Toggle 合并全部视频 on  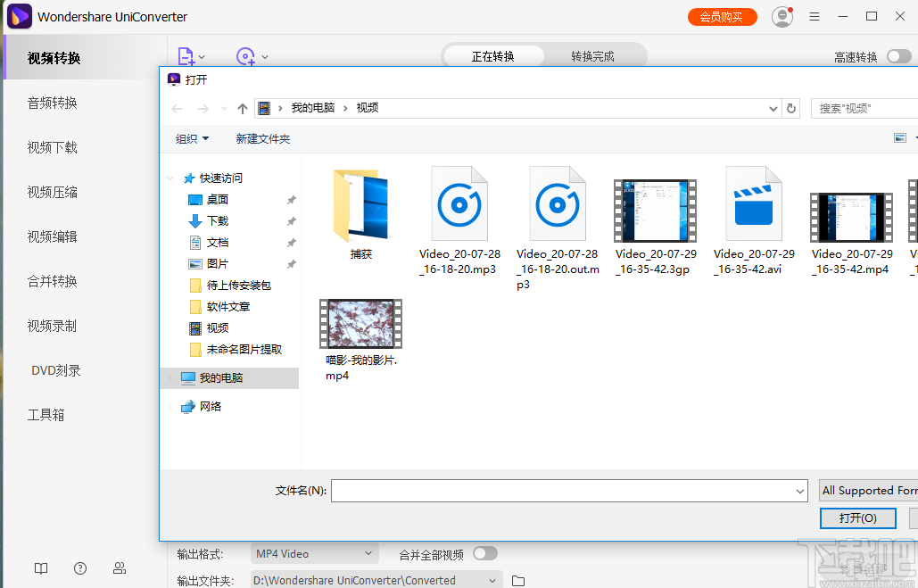tap(485, 553)
